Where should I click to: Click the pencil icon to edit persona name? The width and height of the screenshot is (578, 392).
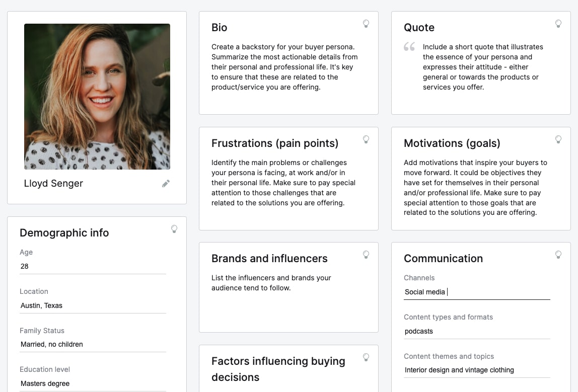[x=166, y=183]
